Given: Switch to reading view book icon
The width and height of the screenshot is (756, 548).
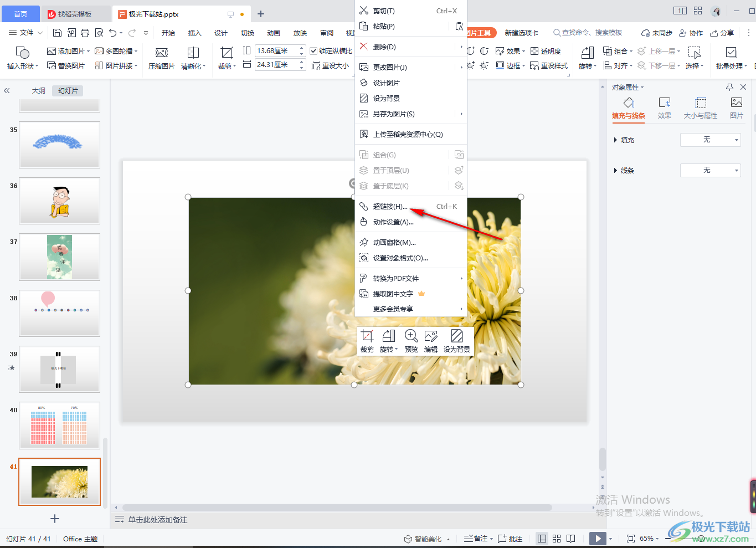Looking at the screenshot, I should pyautogui.click(x=571, y=539).
